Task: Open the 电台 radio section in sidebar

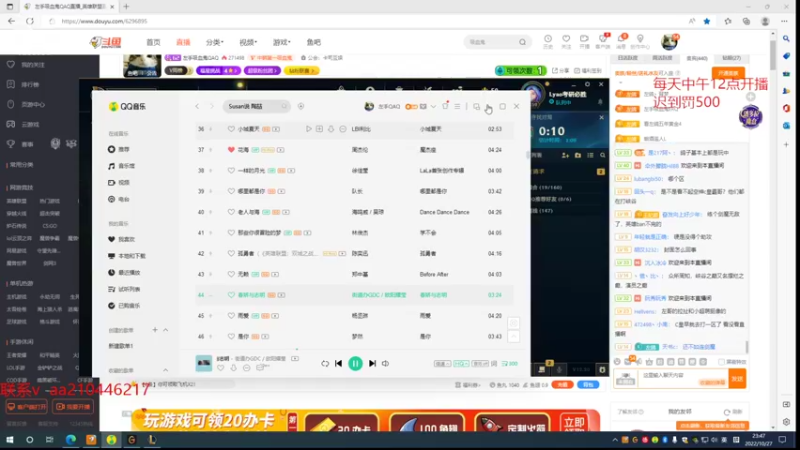Action: pos(119,199)
